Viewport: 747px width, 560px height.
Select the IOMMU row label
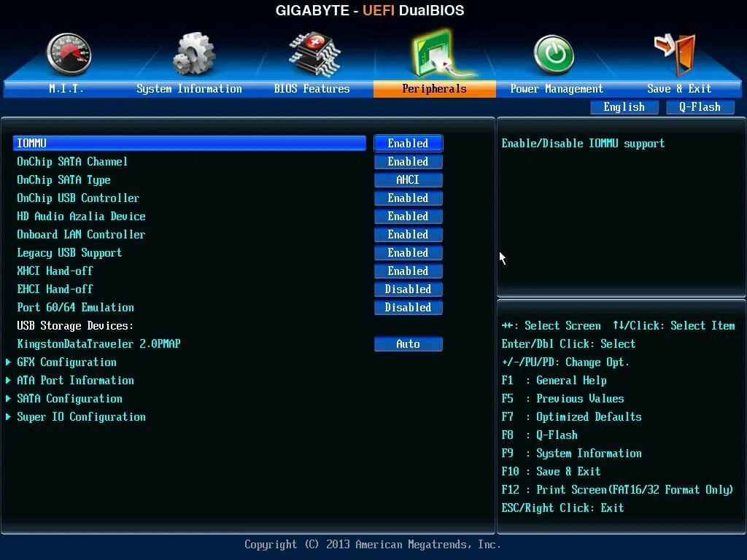32,144
